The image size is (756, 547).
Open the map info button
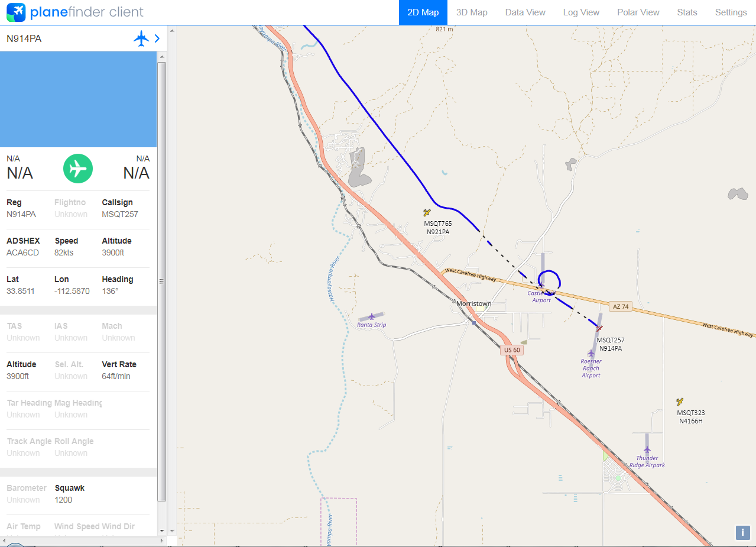742,532
